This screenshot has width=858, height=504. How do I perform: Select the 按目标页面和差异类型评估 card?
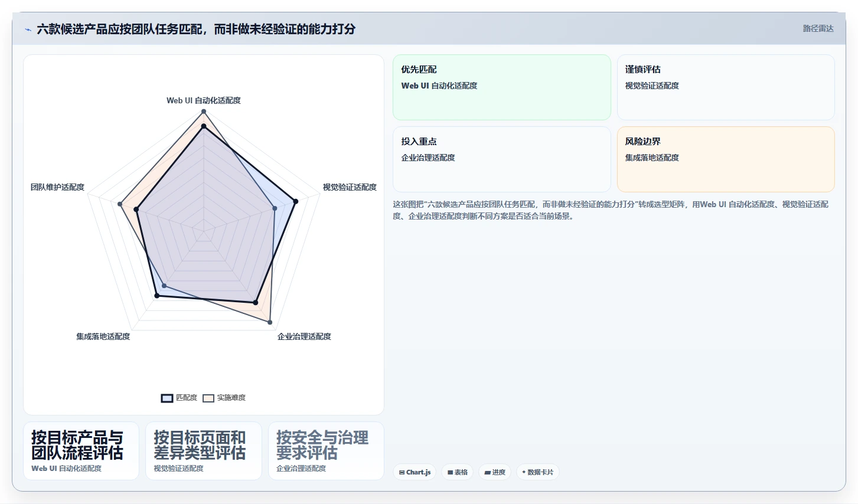coord(204,451)
